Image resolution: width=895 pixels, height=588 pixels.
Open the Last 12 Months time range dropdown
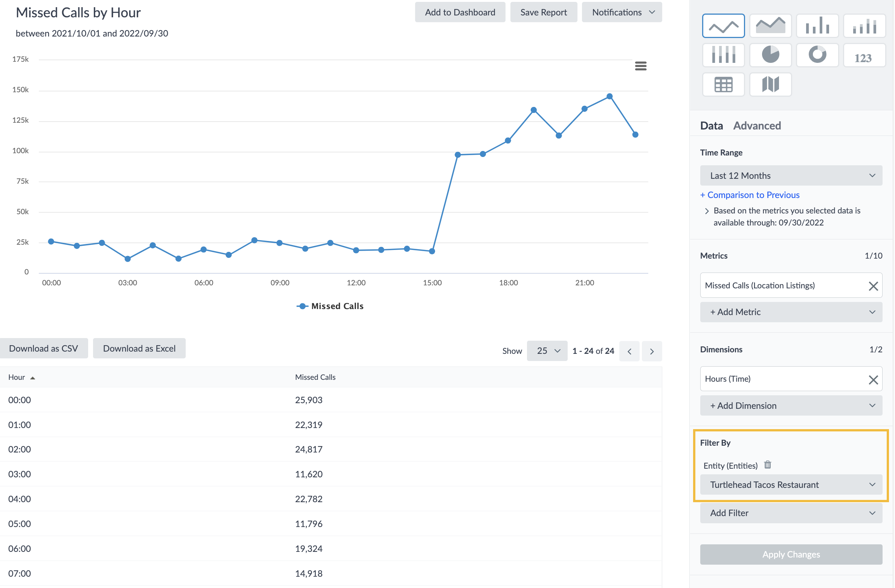click(x=791, y=176)
